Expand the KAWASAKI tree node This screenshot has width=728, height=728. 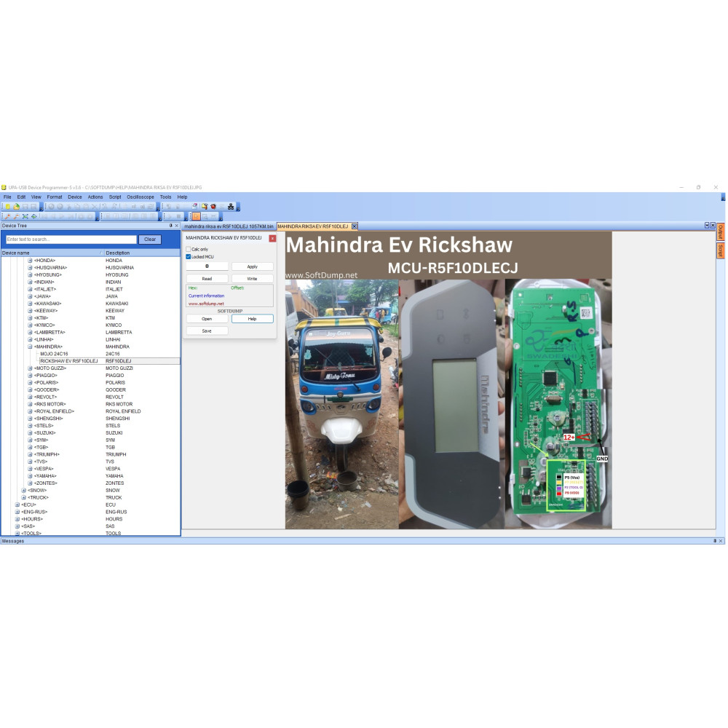click(30, 304)
